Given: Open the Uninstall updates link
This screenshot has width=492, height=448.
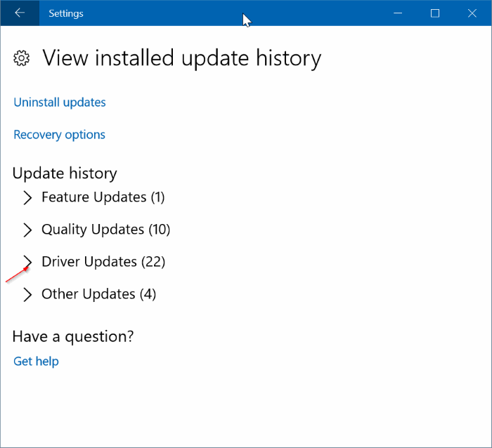Looking at the screenshot, I should click(x=60, y=103).
